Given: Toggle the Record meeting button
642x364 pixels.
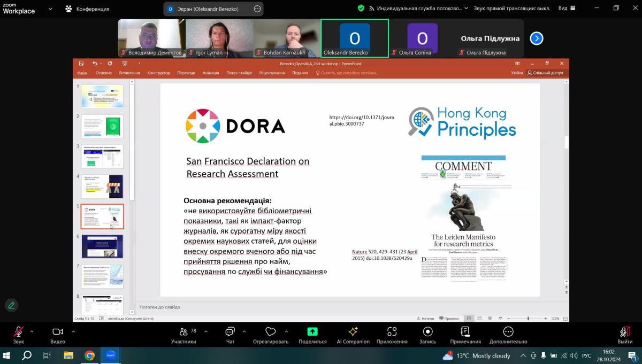Looking at the screenshot, I should (427, 335).
